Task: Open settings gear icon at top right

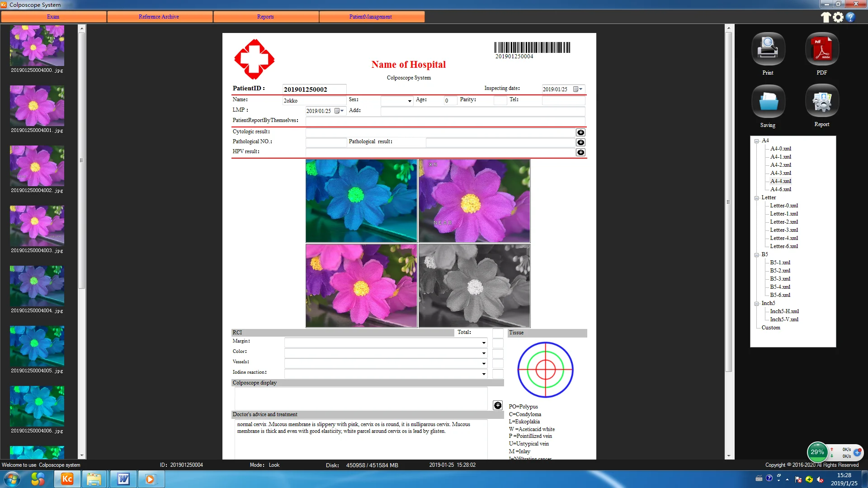Action: (838, 17)
